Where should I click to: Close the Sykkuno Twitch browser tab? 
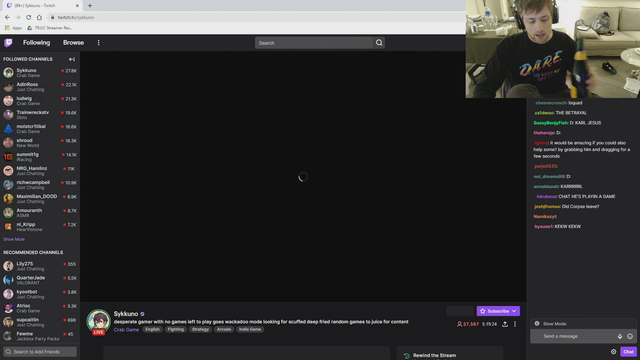[x=77, y=6]
